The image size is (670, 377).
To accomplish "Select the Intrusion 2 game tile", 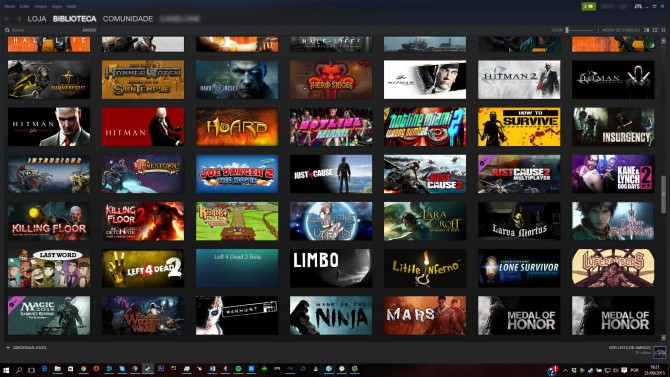I will pos(49,174).
